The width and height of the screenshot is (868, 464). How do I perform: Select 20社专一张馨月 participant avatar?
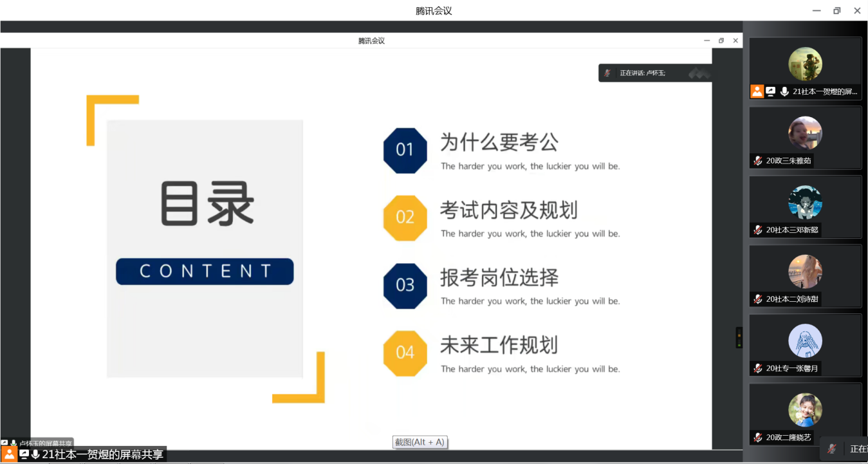(x=805, y=340)
